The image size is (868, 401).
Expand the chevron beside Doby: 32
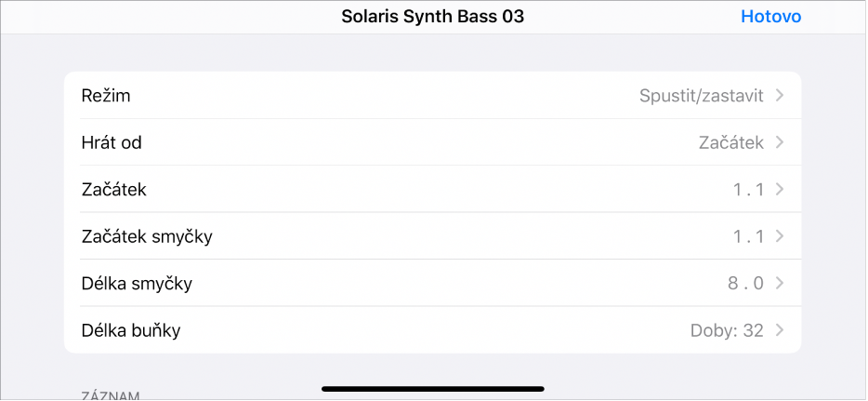[780, 329]
